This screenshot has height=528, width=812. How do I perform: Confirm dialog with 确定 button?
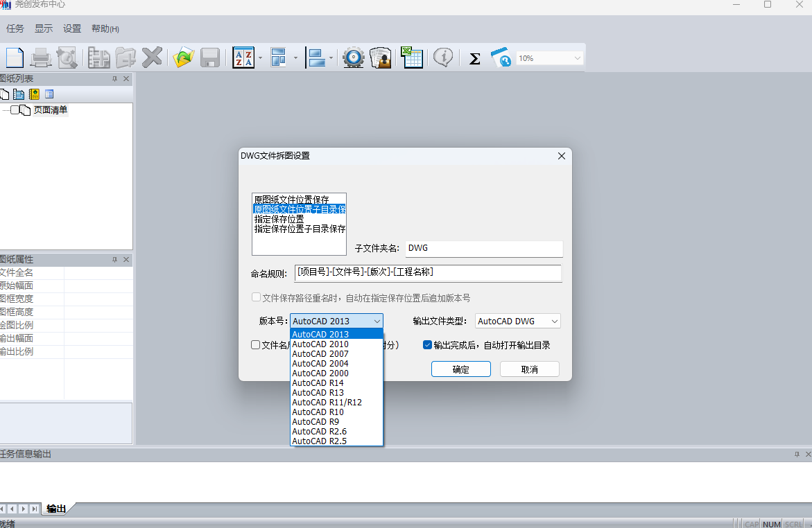click(x=461, y=369)
